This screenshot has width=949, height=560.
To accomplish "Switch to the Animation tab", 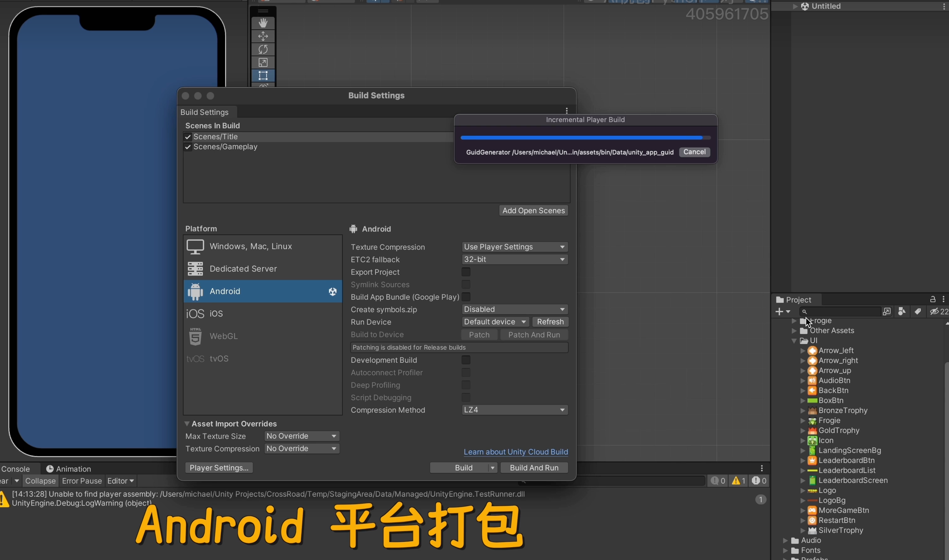I will (69, 469).
